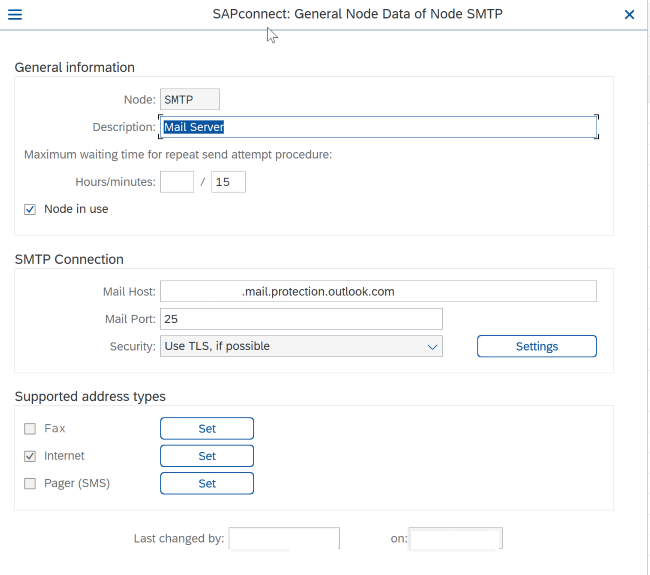Image resolution: width=650 pixels, height=575 pixels.
Task: Click the Mail Host label
Action: [x=129, y=292]
